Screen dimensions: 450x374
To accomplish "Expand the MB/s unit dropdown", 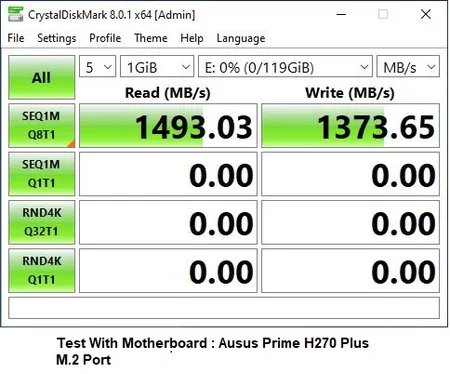I will (x=408, y=66).
